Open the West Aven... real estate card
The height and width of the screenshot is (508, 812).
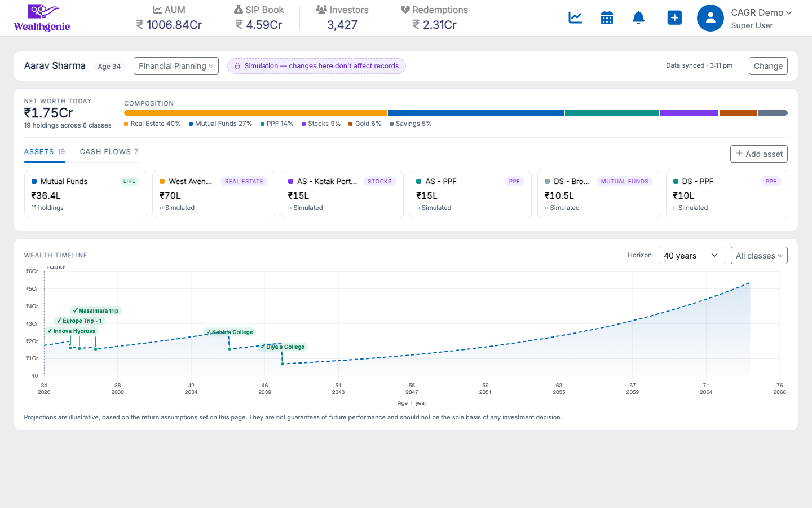click(x=214, y=194)
